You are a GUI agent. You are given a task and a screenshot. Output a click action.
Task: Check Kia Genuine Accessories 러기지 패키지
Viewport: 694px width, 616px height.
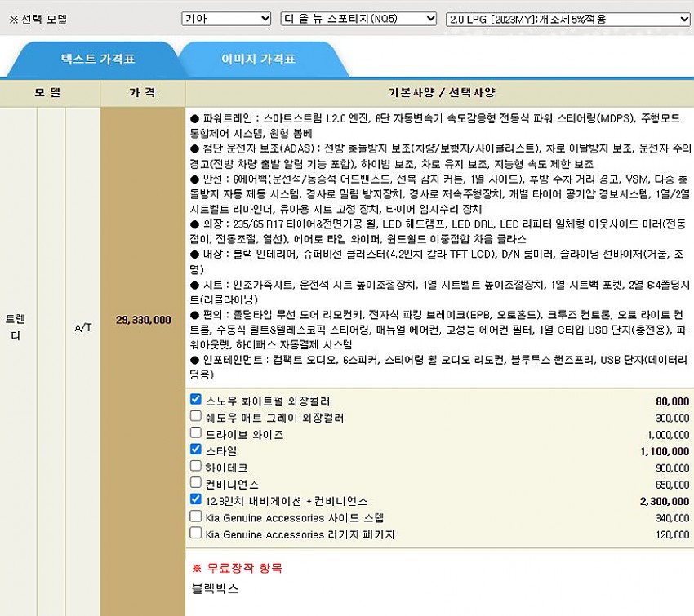[195, 533]
